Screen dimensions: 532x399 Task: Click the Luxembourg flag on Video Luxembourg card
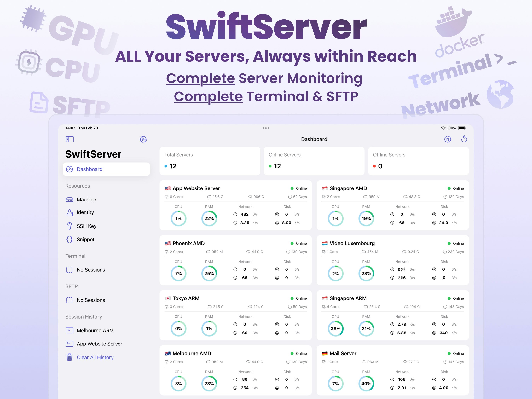click(x=325, y=243)
